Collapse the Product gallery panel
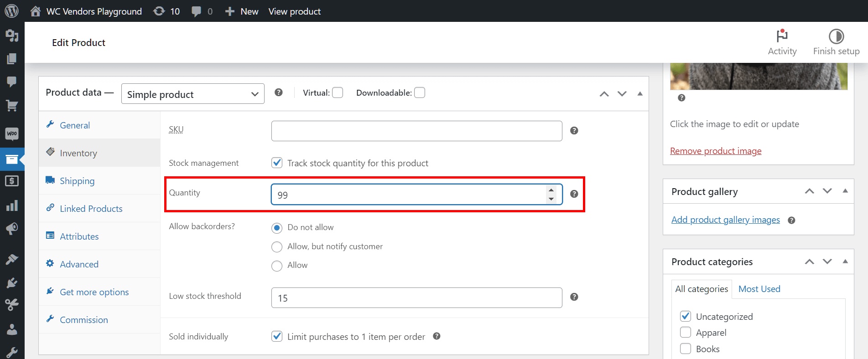Viewport: 868px width, 359px height. point(845,191)
